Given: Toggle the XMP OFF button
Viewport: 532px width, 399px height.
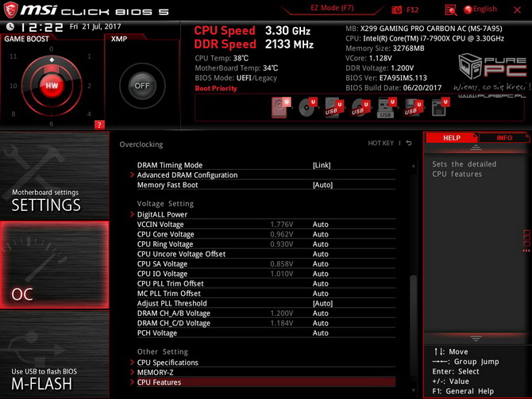Looking at the screenshot, I should coord(142,86).
